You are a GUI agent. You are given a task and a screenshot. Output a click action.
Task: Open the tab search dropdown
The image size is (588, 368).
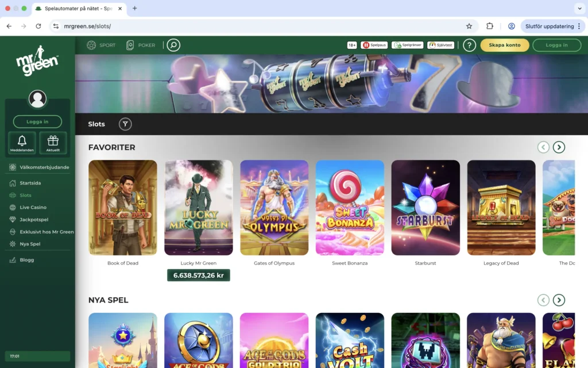pyautogui.click(x=580, y=8)
